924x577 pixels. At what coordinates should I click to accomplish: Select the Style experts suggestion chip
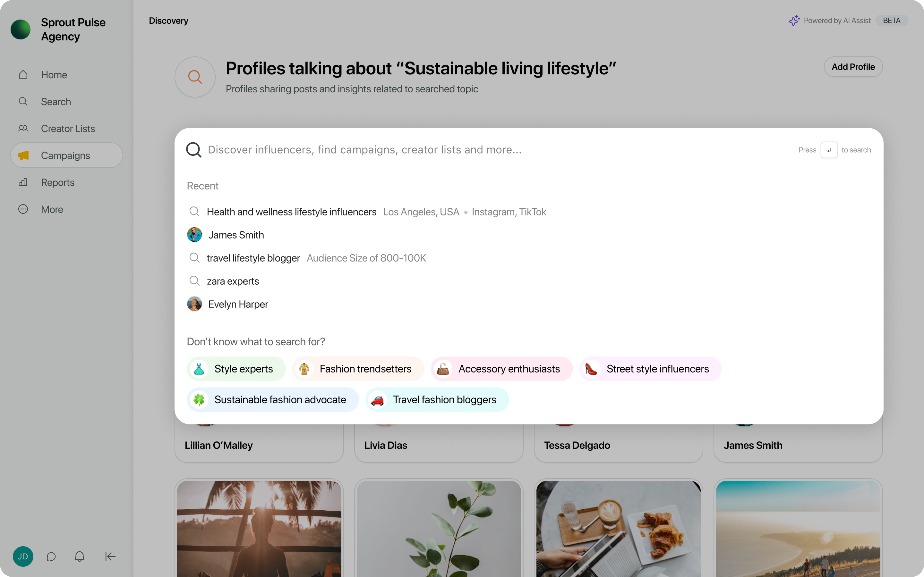tap(236, 369)
